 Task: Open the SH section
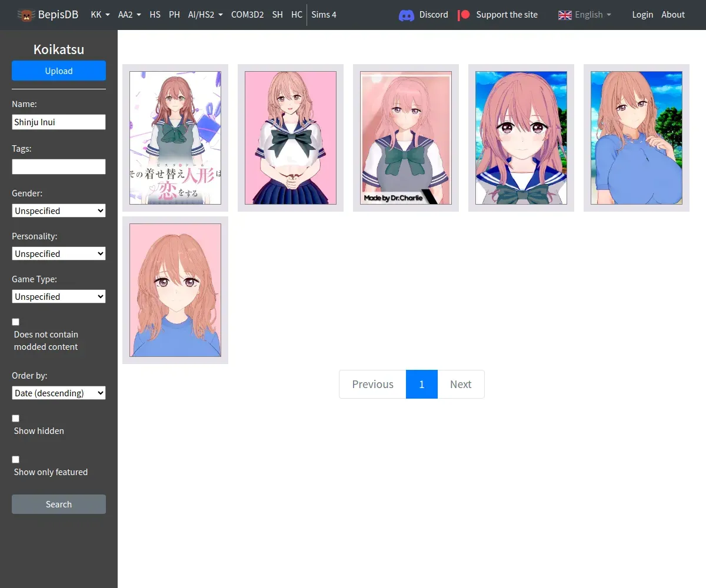277,15
